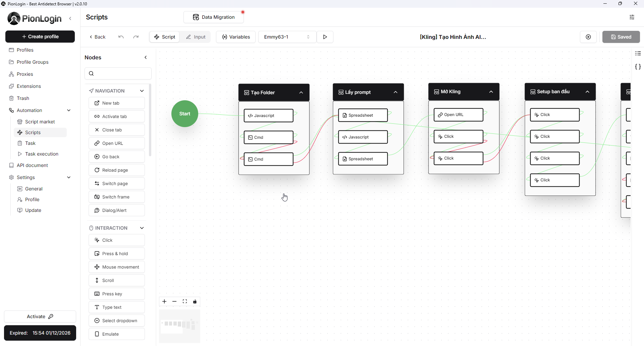Open the filter settings icon top right
Image resolution: width=644 pixels, height=346 pixels.
coord(632,17)
